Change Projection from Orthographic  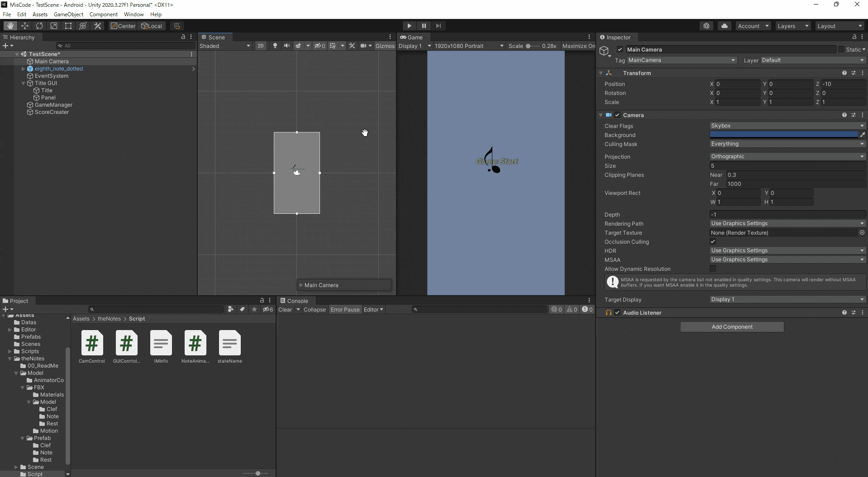pos(787,156)
